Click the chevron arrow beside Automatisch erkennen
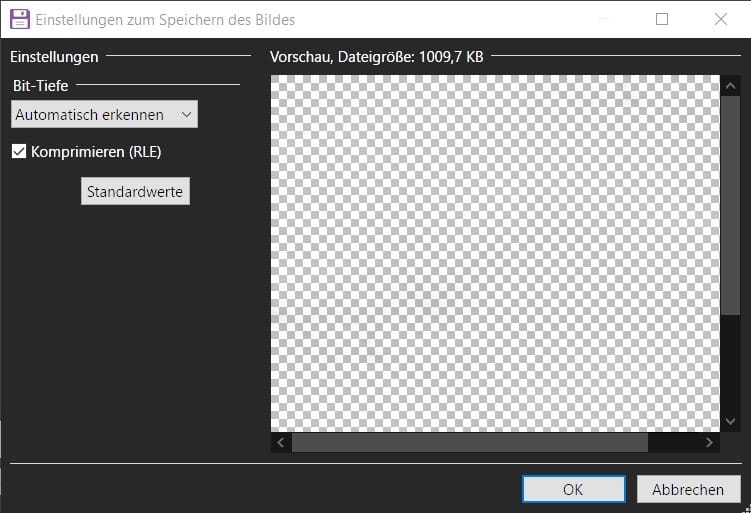 click(186, 115)
